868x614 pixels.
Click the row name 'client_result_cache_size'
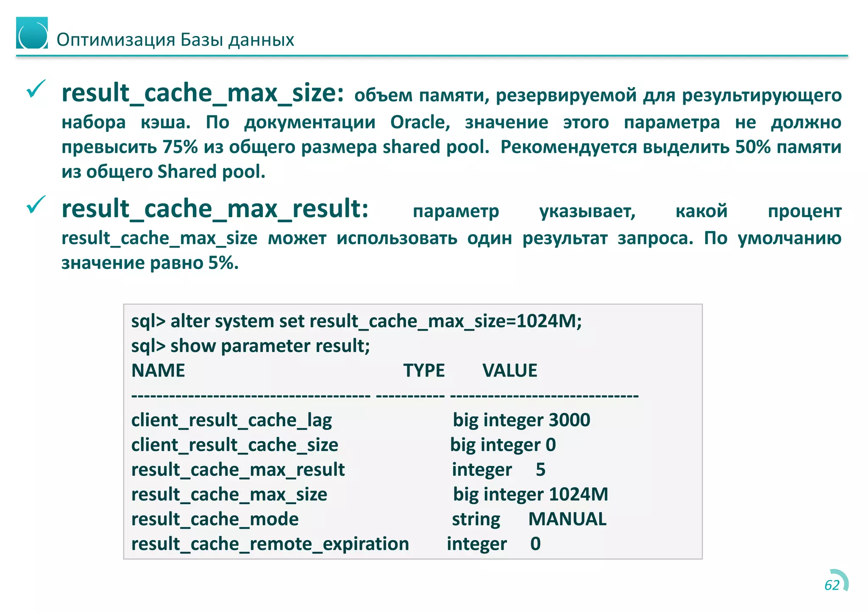coord(235,445)
